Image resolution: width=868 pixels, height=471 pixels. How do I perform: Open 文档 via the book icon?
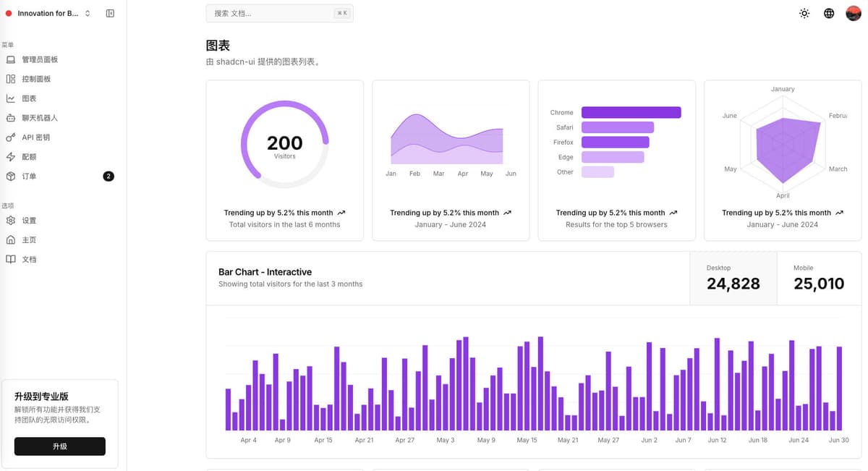coord(10,259)
